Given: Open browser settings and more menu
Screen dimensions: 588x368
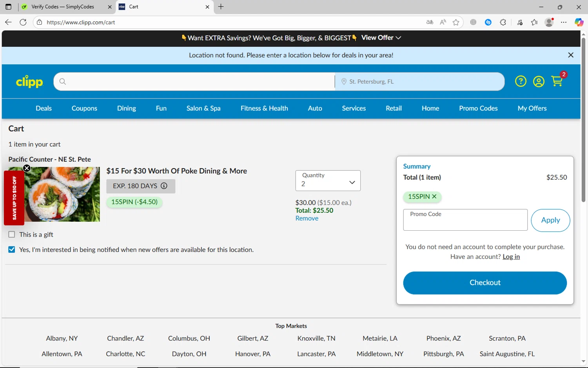Looking at the screenshot, I should click(564, 22).
